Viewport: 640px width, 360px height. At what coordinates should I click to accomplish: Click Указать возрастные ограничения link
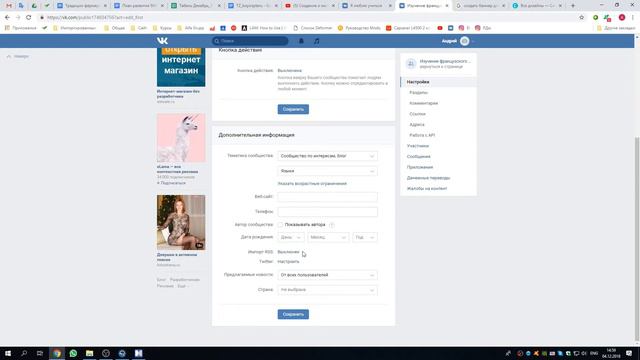click(312, 184)
